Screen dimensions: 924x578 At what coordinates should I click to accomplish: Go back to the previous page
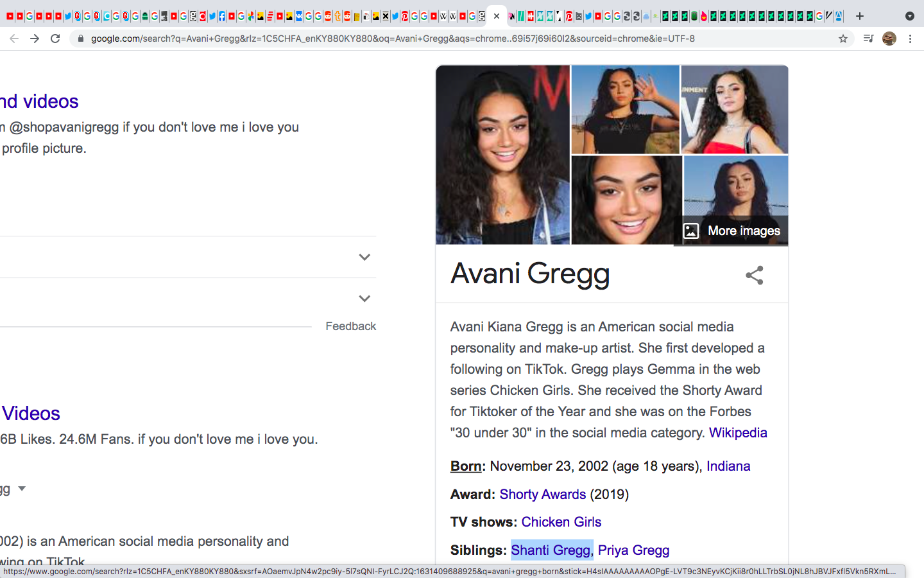tap(14, 39)
